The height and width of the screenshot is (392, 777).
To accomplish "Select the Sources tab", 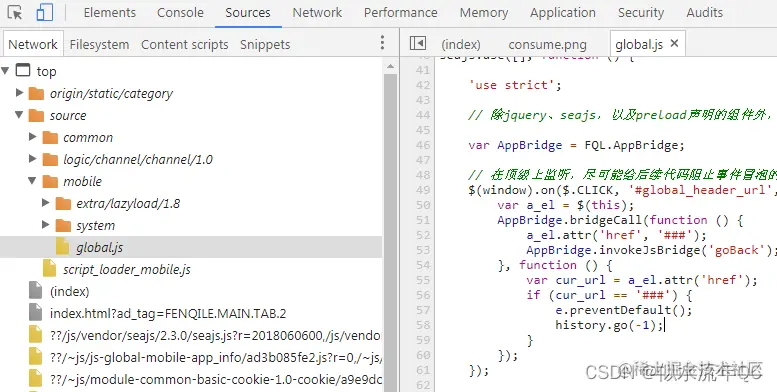I will coord(248,12).
